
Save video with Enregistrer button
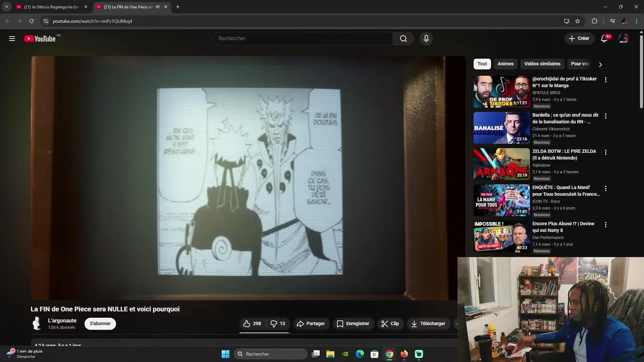(x=353, y=324)
